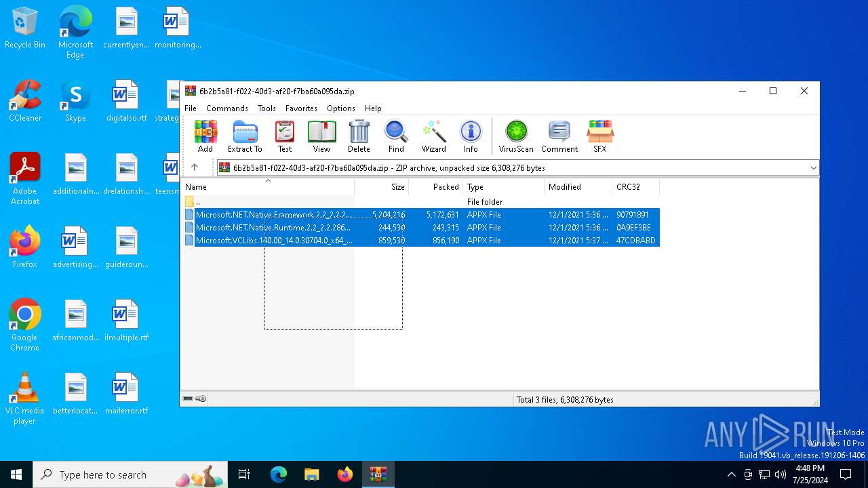Image resolution: width=868 pixels, height=488 pixels.
Task: Click WinRAR icon on taskbar
Action: click(x=378, y=474)
